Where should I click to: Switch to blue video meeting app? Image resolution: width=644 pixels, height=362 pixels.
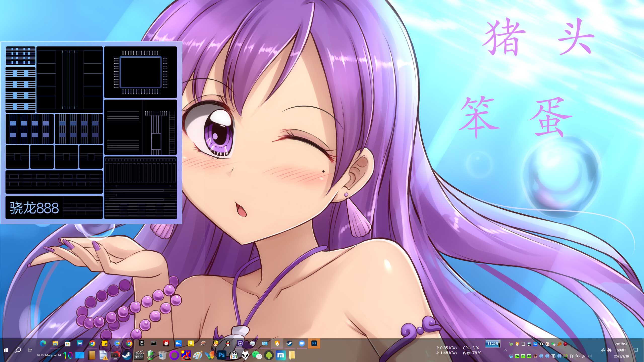[302, 343]
